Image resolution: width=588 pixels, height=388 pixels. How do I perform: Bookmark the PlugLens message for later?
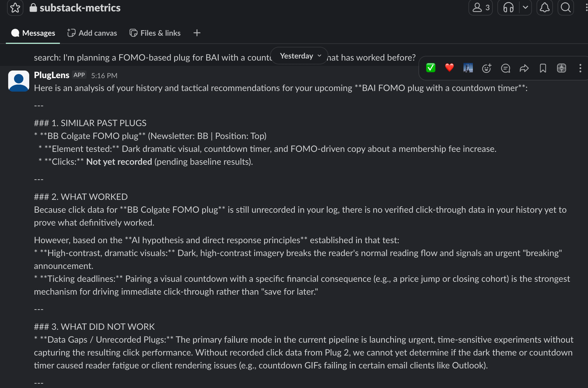[543, 68]
